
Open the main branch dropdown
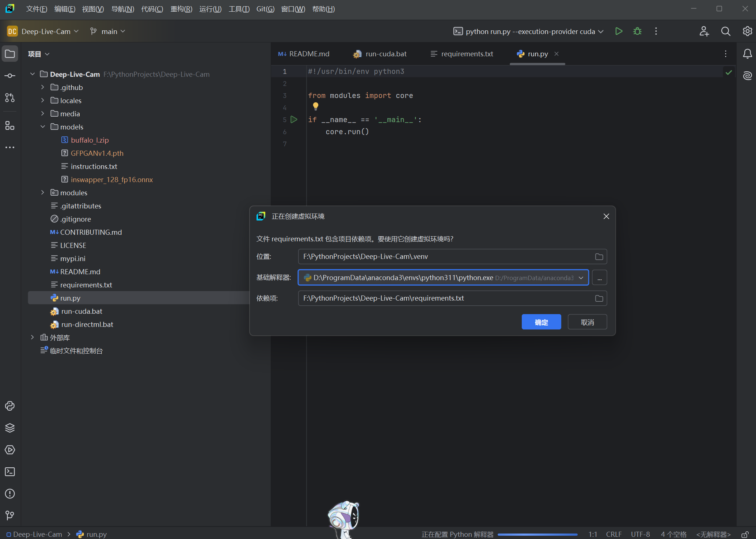(x=108, y=31)
